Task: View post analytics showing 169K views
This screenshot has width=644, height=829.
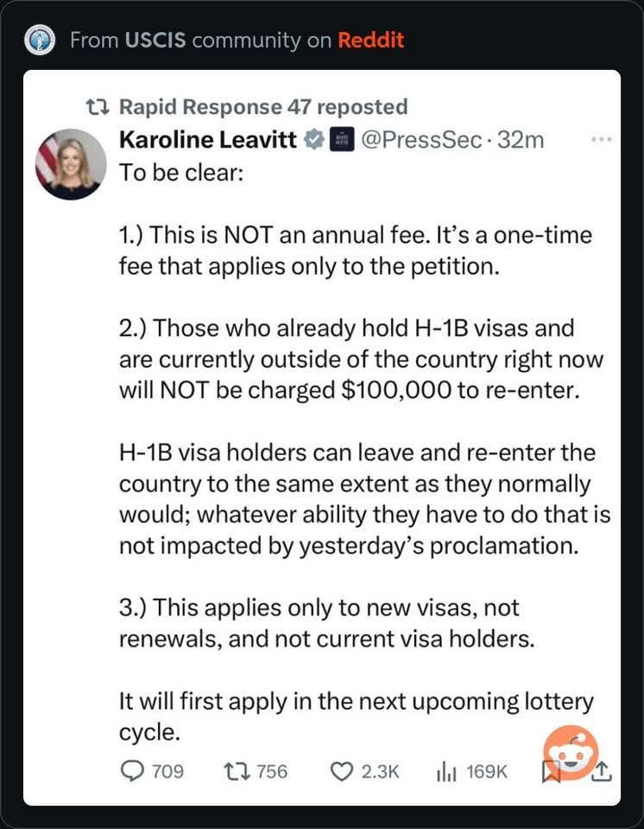Action: [471, 771]
